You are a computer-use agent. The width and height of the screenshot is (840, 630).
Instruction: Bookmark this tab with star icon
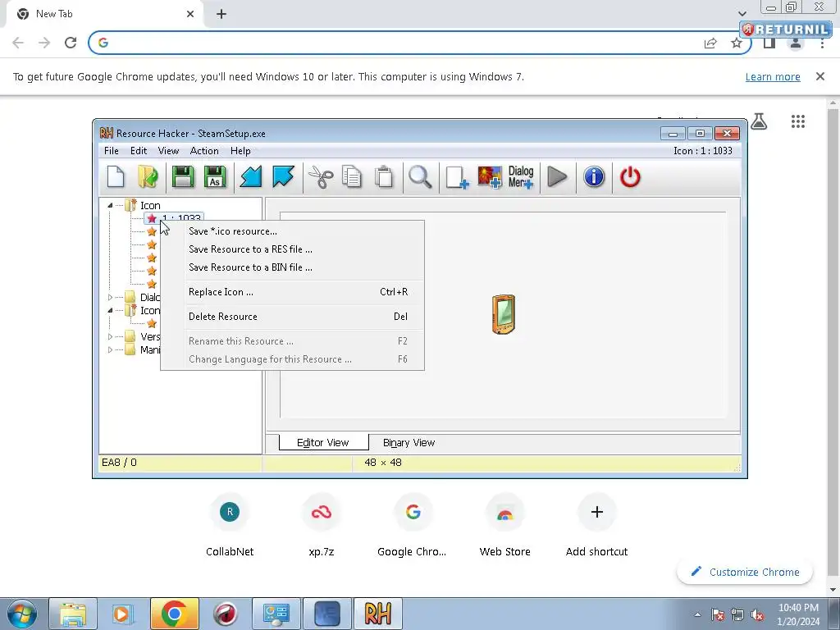point(737,43)
